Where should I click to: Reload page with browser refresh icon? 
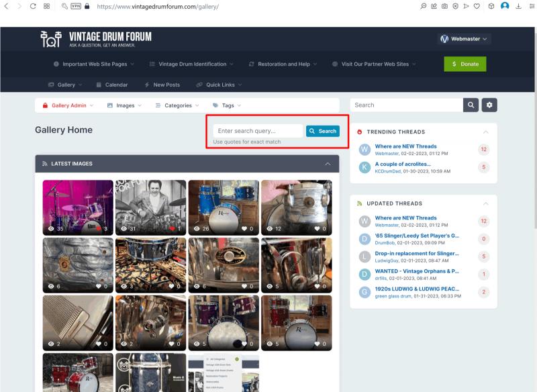33,6
